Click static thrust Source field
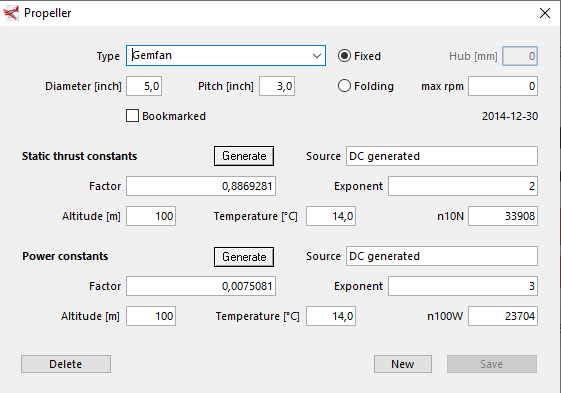This screenshot has height=393, width=561. pos(442,156)
